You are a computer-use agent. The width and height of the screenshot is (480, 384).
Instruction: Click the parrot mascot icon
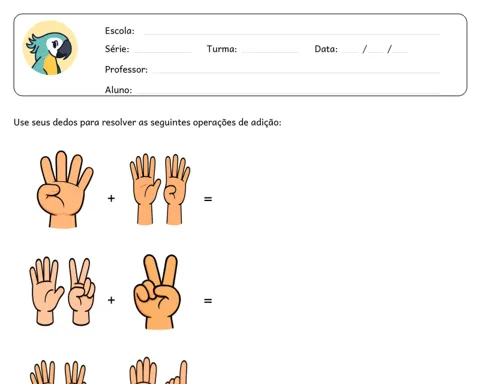(50, 48)
